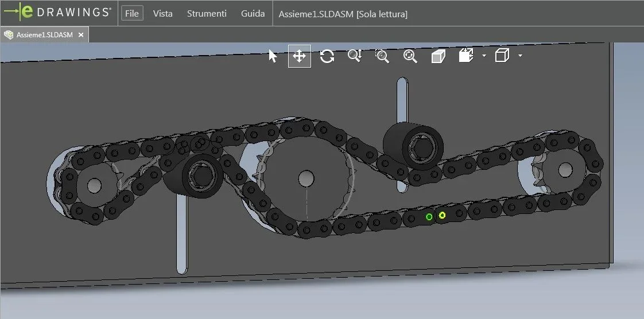This screenshot has width=644, height=319.
Task: Activate the Pan move tool
Action: pyautogui.click(x=300, y=56)
